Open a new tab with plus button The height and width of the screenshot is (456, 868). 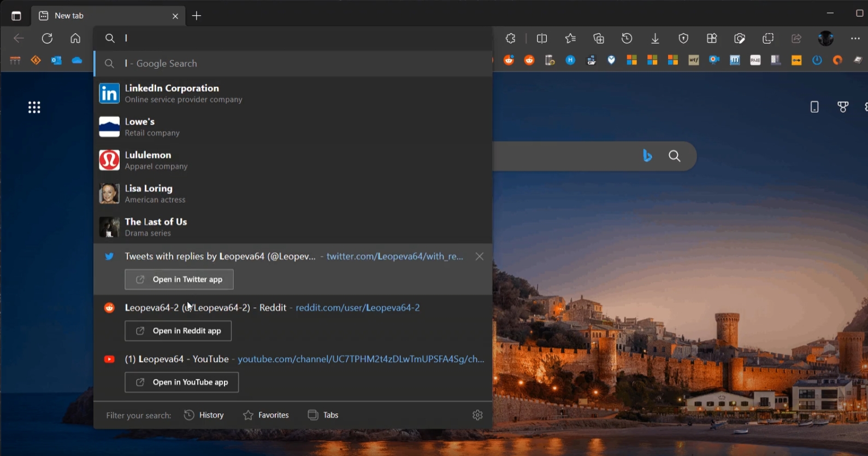point(197,16)
